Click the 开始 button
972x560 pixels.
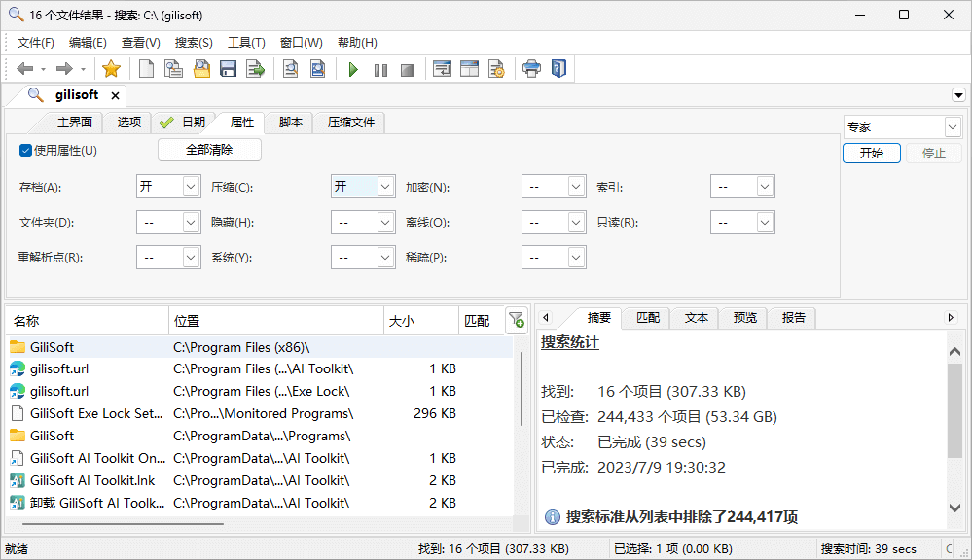tap(872, 153)
